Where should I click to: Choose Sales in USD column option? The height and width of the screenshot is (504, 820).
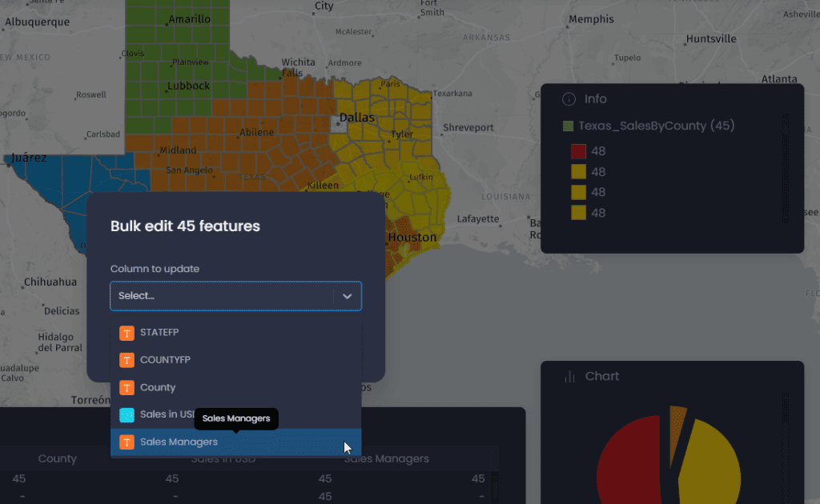click(x=235, y=414)
